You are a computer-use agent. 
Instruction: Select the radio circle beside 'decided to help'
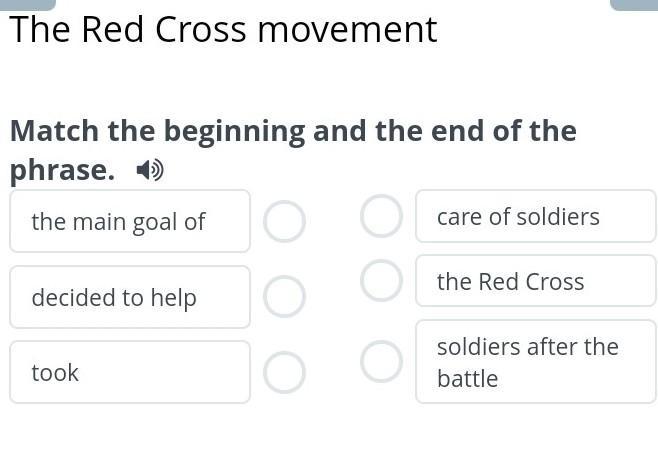tap(284, 297)
